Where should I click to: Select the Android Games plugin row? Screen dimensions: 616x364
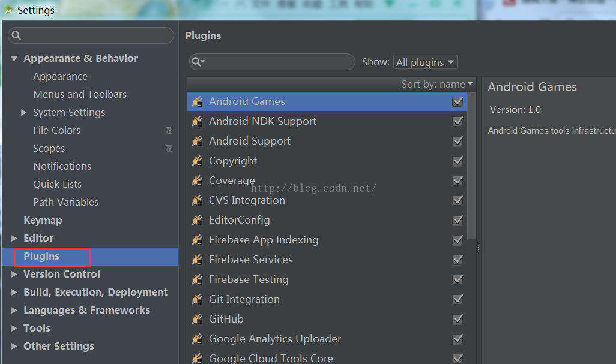[327, 101]
